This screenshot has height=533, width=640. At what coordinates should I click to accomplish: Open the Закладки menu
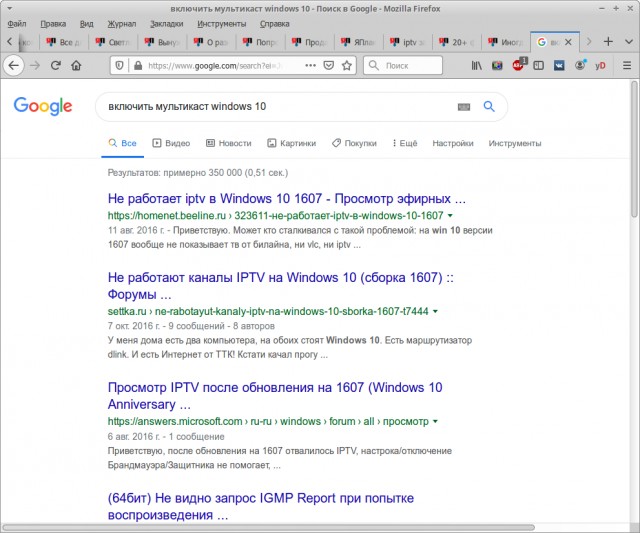tap(167, 24)
